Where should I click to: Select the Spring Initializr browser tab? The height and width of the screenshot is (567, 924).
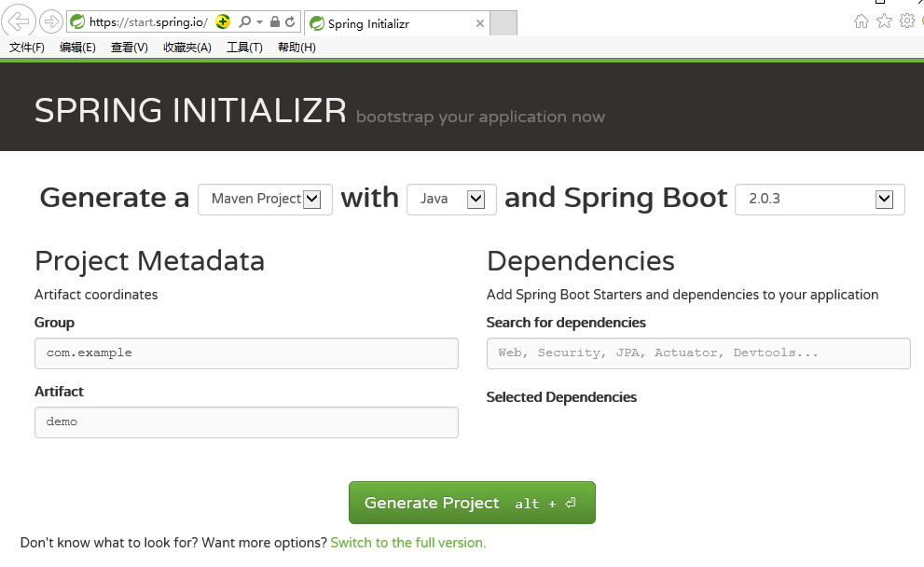(x=396, y=23)
